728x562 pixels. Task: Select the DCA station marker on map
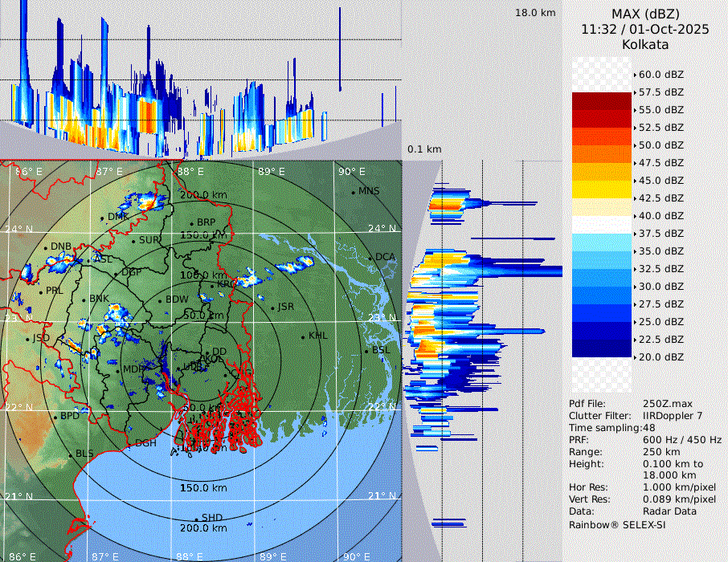(x=370, y=258)
